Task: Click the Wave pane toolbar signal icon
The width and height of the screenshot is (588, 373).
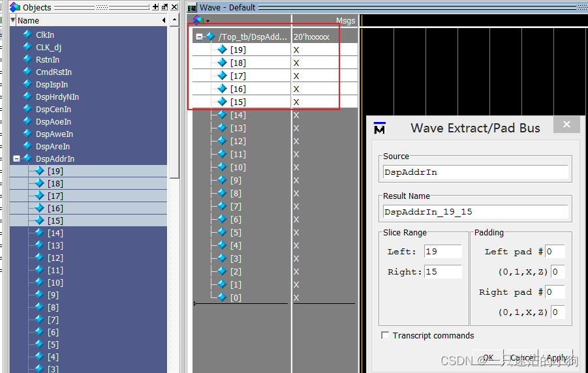Action: coord(198,20)
